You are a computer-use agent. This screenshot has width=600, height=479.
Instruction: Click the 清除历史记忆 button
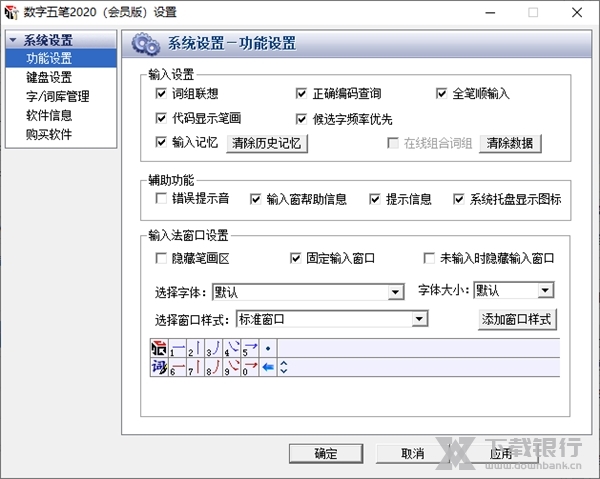point(267,143)
